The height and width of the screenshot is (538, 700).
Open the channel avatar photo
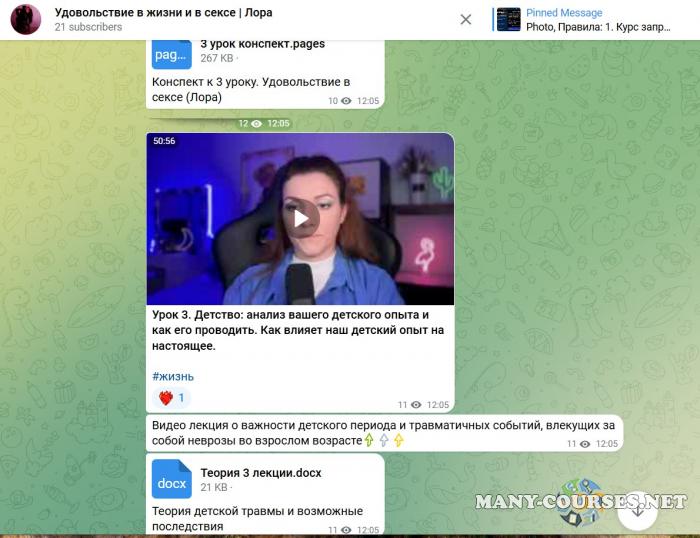[25, 20]
